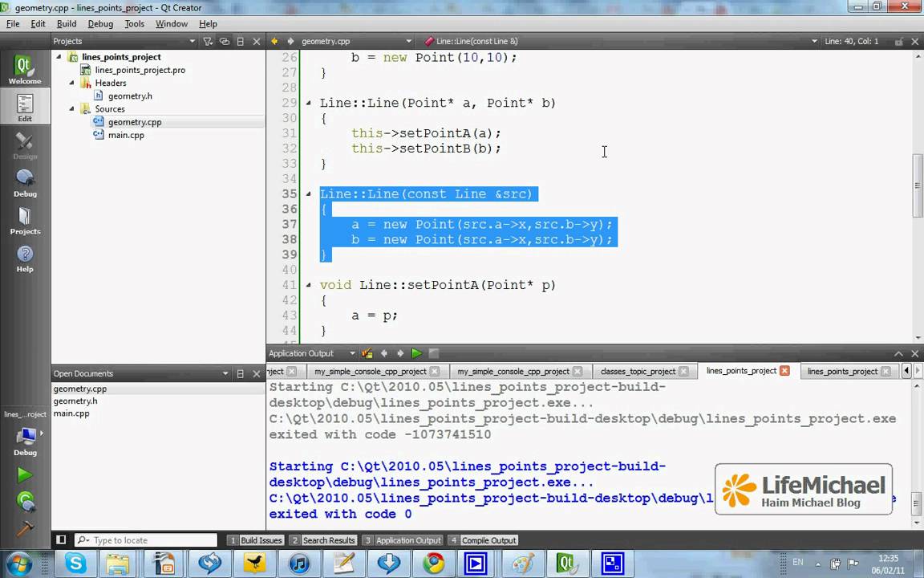Collapse the Headers folder
Image resolution: width=924 pixels, height=578 pixels.
[72, 83]
